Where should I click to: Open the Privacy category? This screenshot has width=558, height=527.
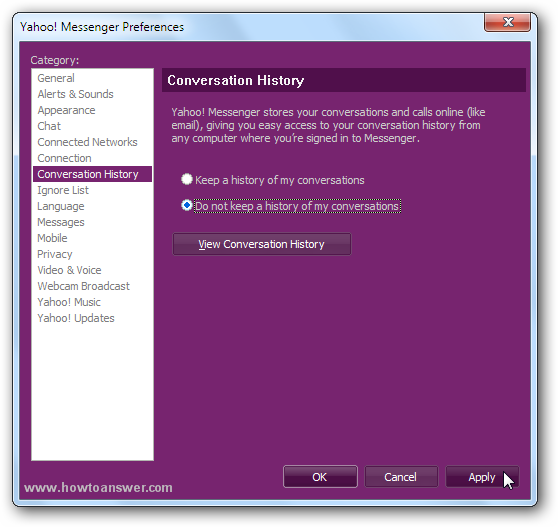coord(55,254)
